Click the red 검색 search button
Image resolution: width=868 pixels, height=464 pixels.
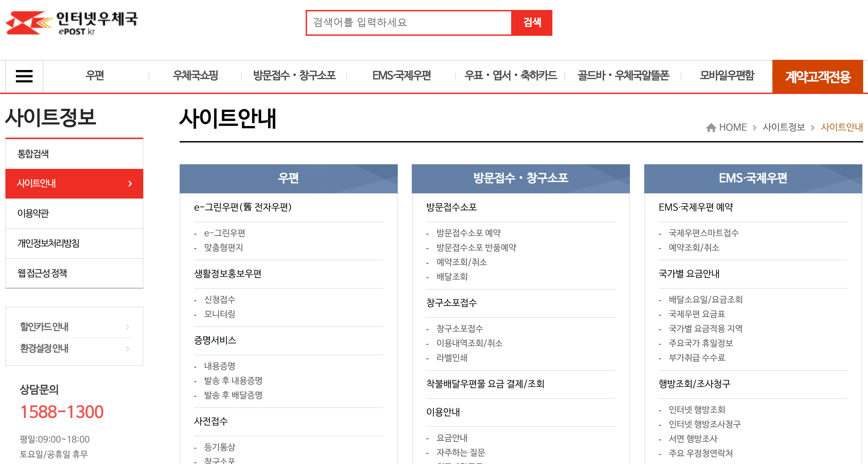tap(531, 23)
